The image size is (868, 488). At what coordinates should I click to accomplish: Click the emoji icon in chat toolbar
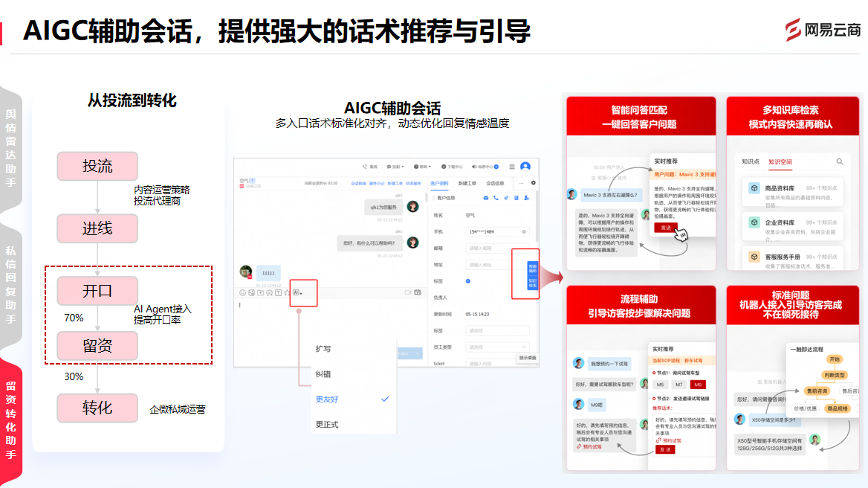coord(242,292)
